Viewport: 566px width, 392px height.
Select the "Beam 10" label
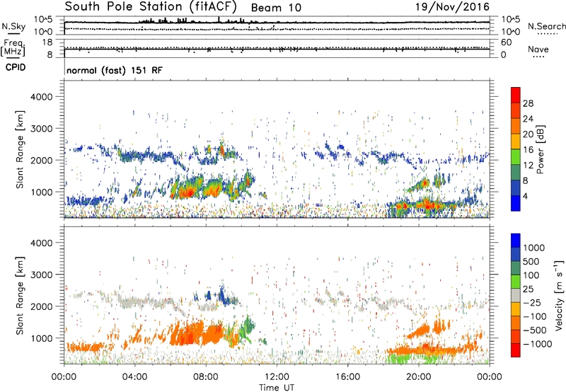tap(276, 8)
